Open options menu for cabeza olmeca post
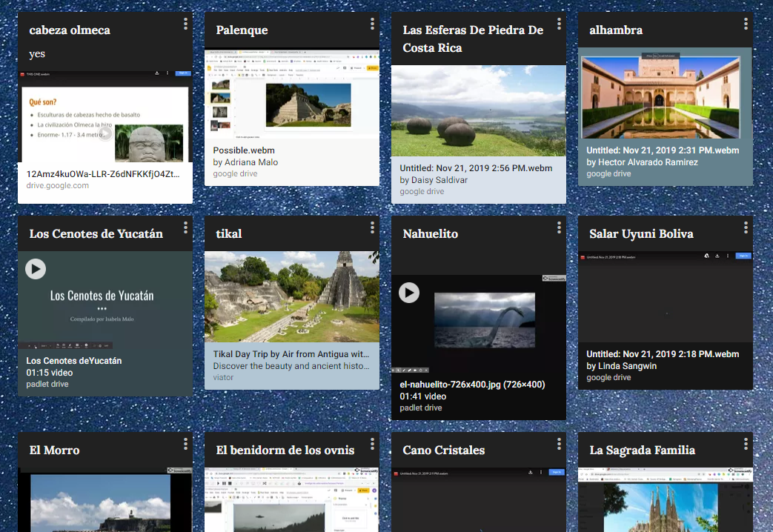Image resolution: width=773 pixels, height=532 pixels. [x=185, y=24]
